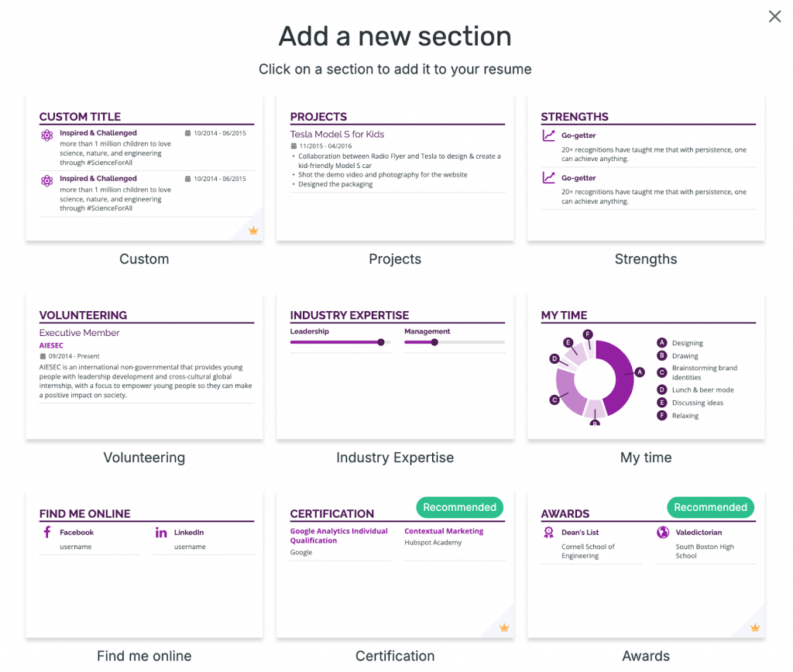This screenshot has height=672, width=793.
Task: Click the atom icon beside first Inspired & Challenged
Action: tap(47, 135)
